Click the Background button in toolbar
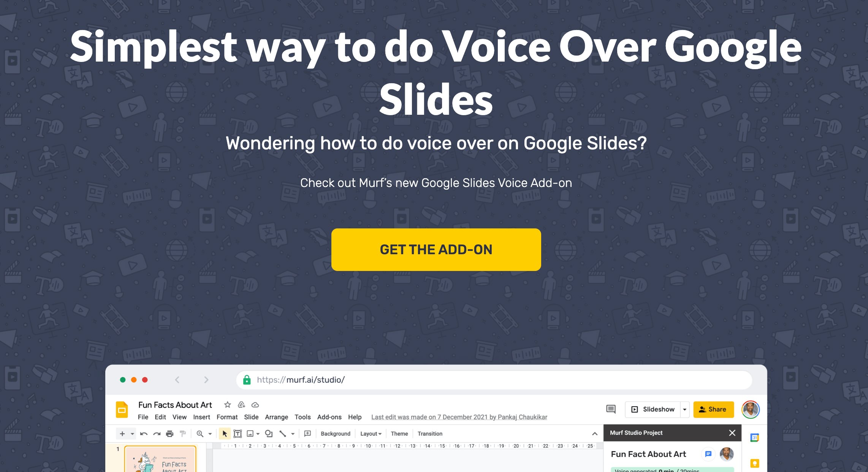This screenshot has height=472, width=868. tap(335, 434)
